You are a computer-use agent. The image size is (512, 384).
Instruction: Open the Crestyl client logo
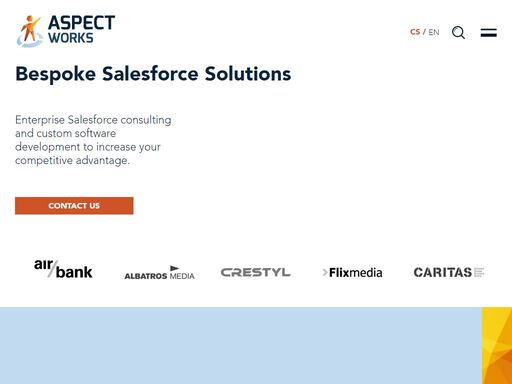tap(256, 272)
